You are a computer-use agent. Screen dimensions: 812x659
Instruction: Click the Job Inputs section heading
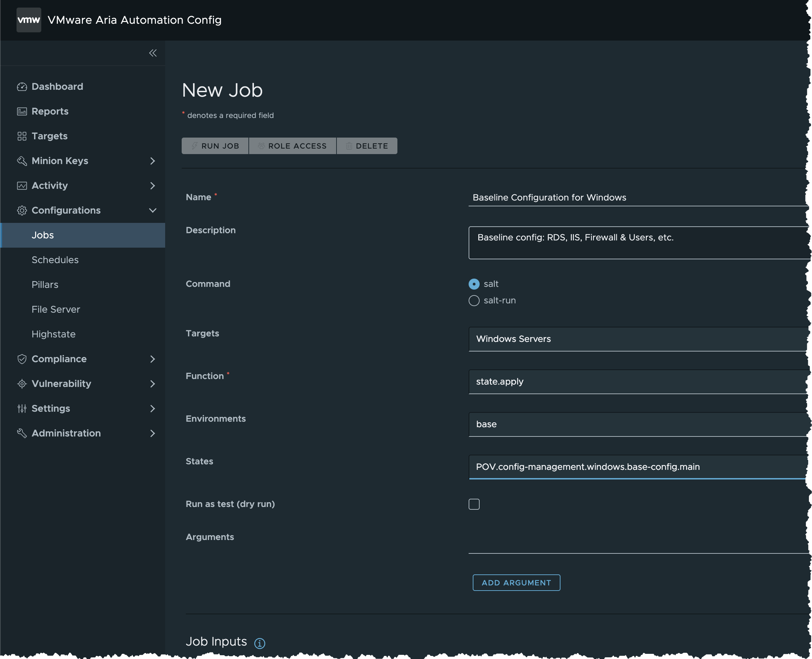[x=216, y=641]
